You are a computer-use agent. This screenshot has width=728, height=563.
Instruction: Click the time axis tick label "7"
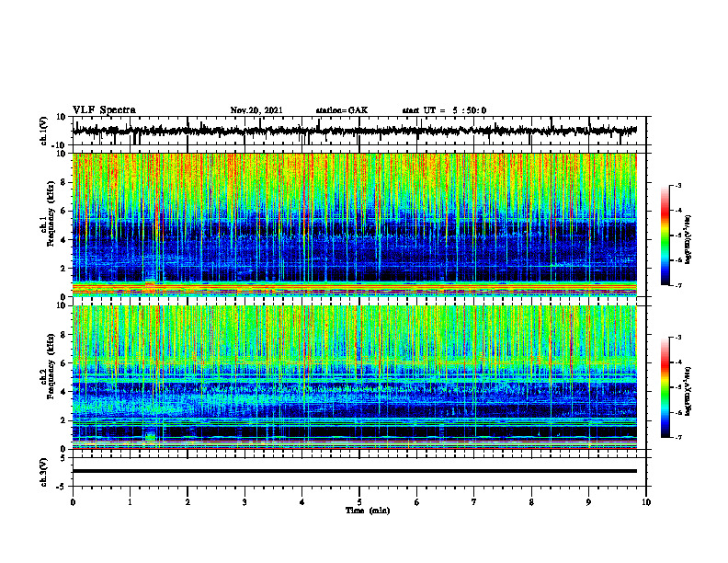474,502
